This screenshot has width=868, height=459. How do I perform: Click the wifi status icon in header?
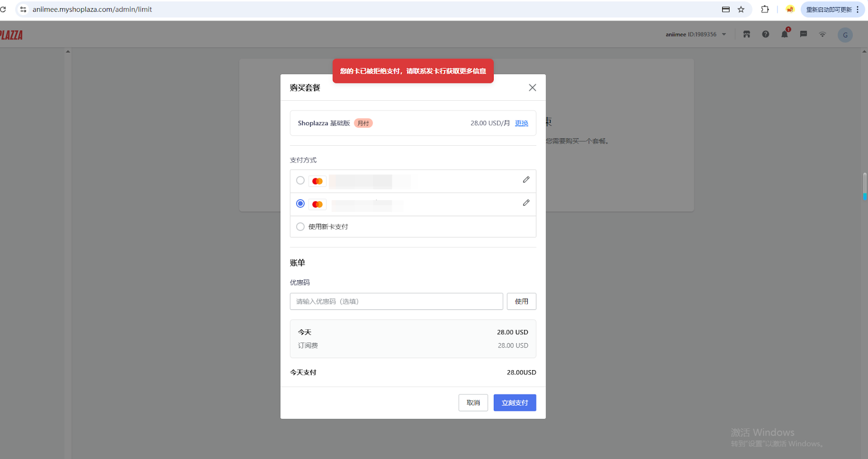pos(822,34)
